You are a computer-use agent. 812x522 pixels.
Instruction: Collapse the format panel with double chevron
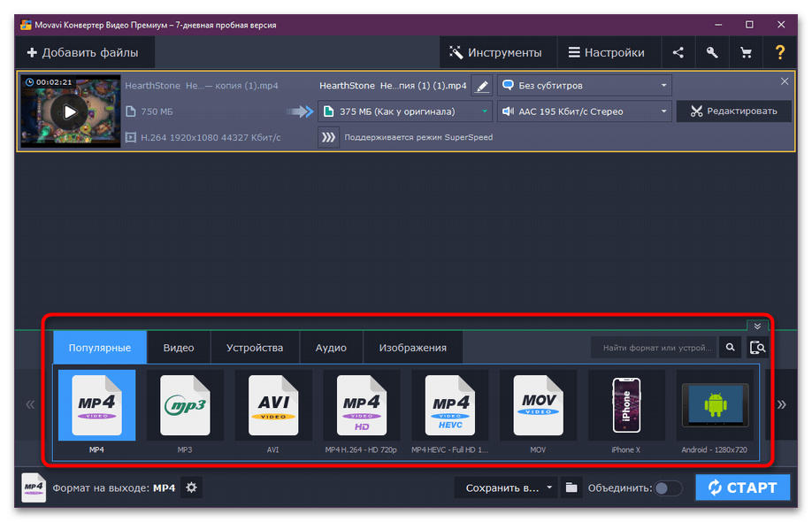coord(757,326)
